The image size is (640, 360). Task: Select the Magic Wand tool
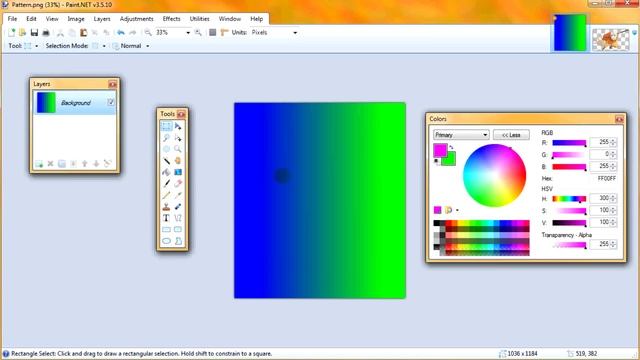coord(166,160)
